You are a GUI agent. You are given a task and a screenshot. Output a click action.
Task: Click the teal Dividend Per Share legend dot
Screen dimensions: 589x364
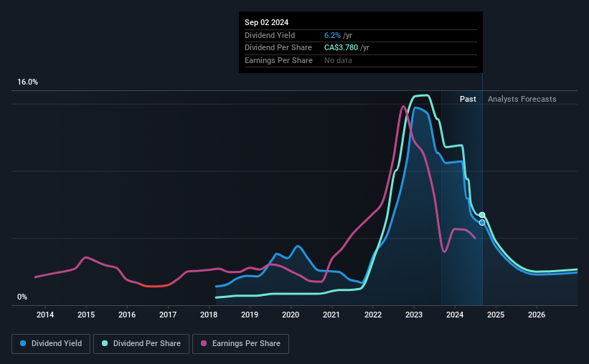click(105, 343)
